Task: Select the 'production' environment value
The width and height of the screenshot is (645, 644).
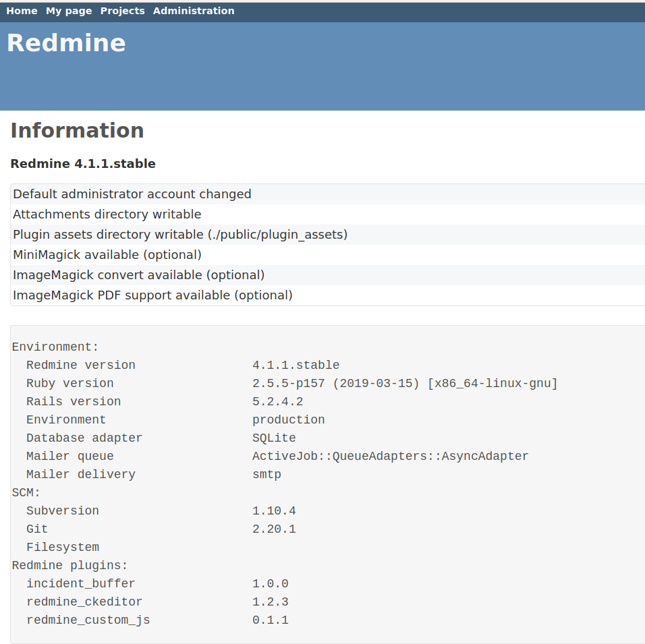Action: [x=288, y=420]
